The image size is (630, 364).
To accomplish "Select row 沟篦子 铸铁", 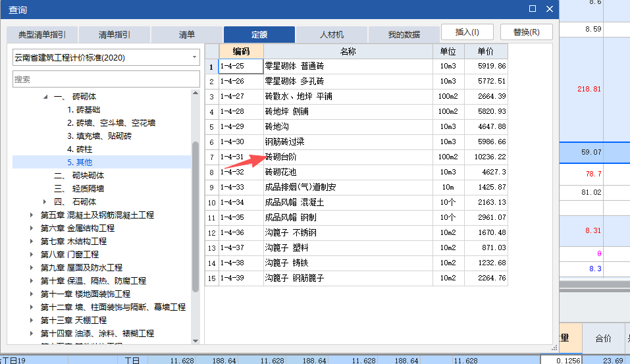I will point(356,263).
